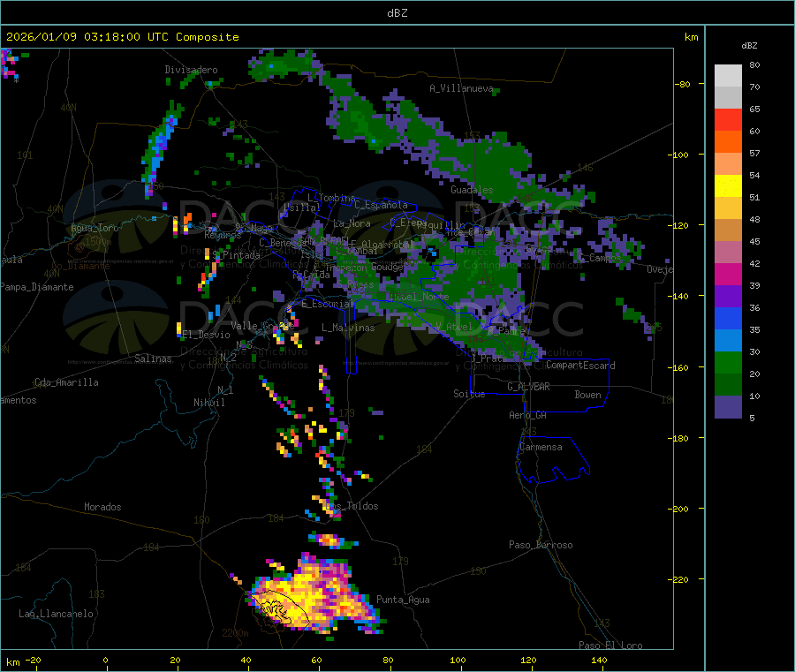Click the G_ALVEAR location label

528,387
